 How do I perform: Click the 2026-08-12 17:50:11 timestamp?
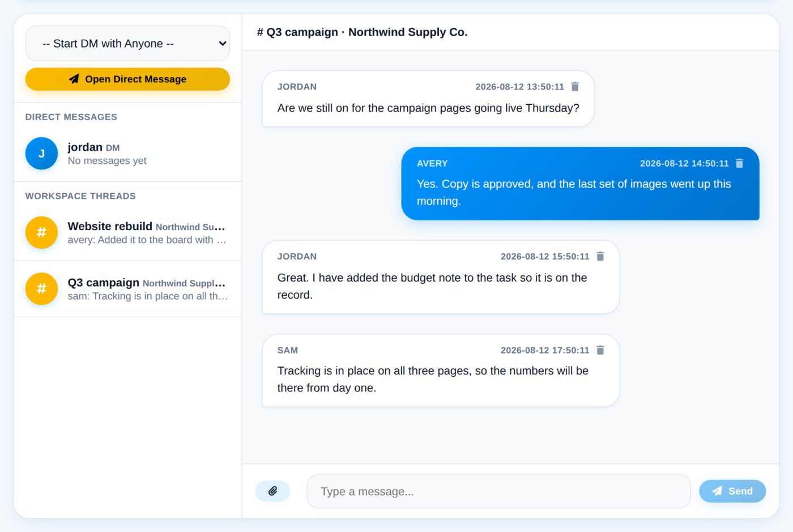pyautogui.click(x=545, y=350)
